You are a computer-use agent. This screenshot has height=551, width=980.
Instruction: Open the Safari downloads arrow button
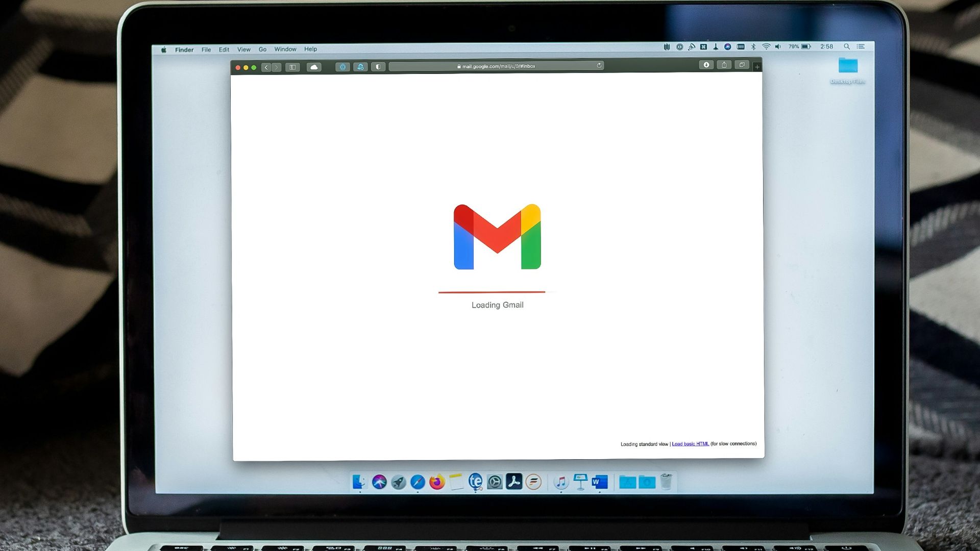pyautogui.click(x=706, y=65)
